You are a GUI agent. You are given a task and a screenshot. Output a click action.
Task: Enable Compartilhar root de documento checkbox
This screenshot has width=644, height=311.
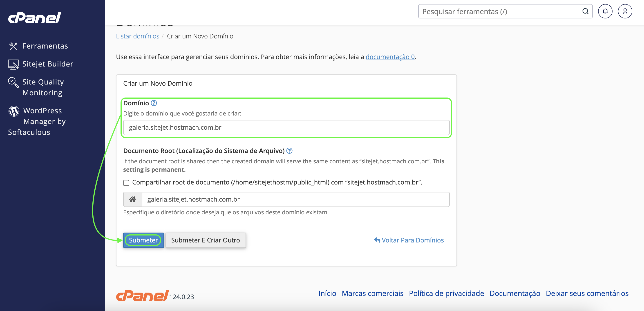pos(126,183)
